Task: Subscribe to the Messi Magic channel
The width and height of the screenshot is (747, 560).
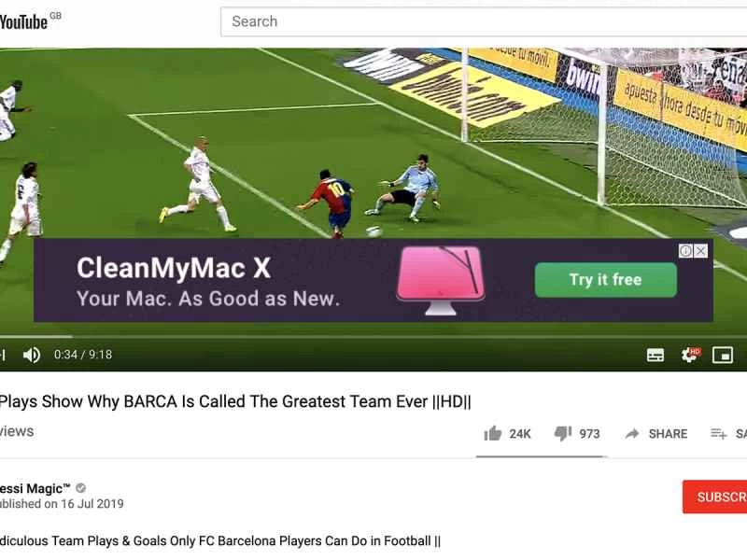Action: (x=714, y=497)
